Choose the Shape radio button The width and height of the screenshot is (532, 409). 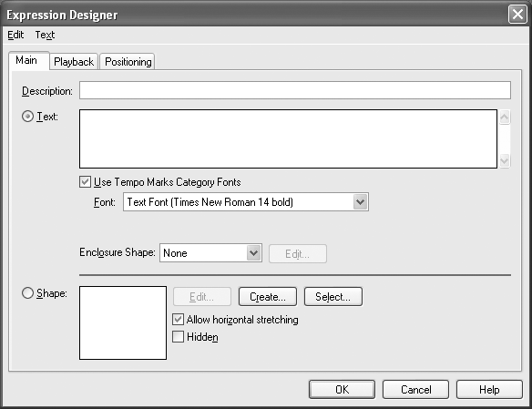(27, 293)
